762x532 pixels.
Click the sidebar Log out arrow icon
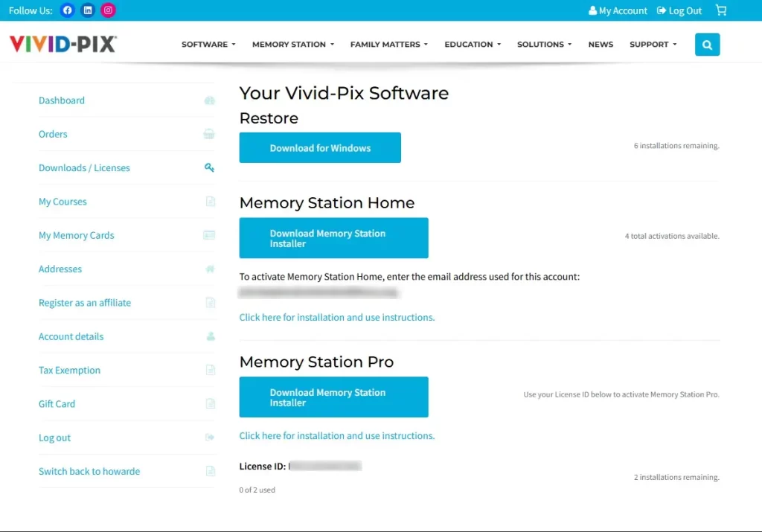coord(210,438)
